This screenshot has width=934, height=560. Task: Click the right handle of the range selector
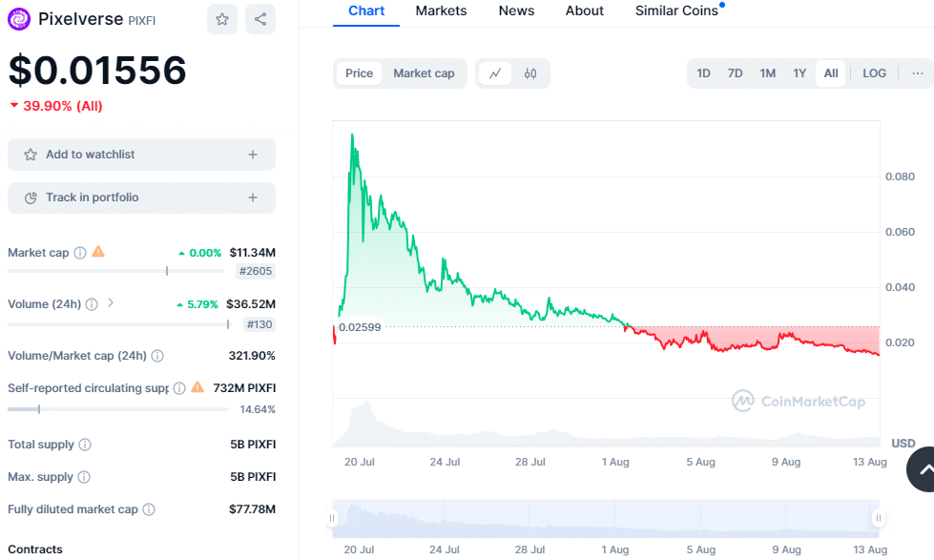[879, 518]
